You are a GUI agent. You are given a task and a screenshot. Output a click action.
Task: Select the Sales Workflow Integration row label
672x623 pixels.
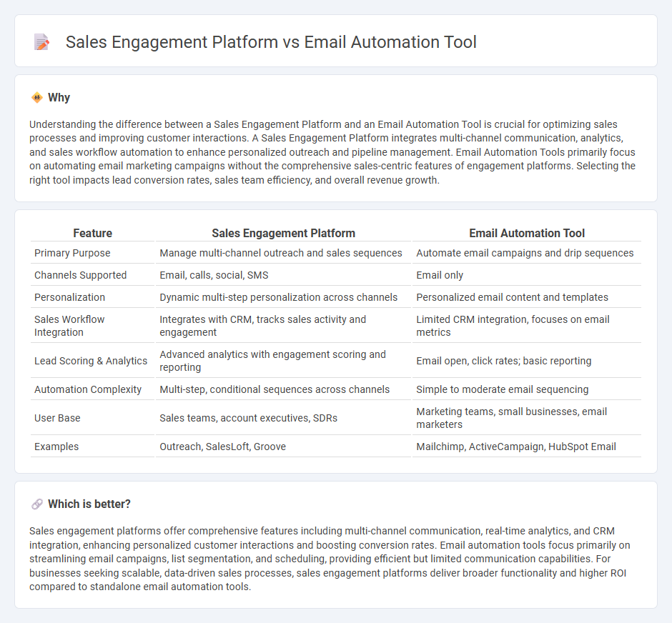[x=69, y=326]
